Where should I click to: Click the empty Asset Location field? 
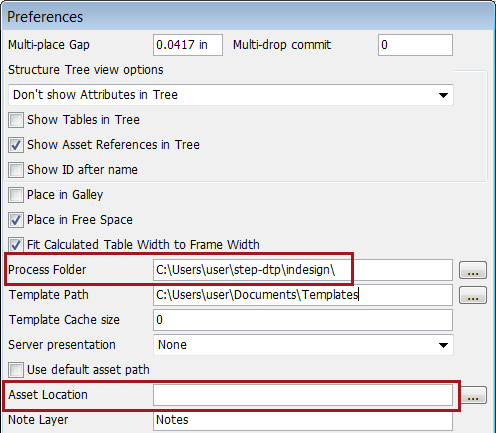[x=303, y=395]
